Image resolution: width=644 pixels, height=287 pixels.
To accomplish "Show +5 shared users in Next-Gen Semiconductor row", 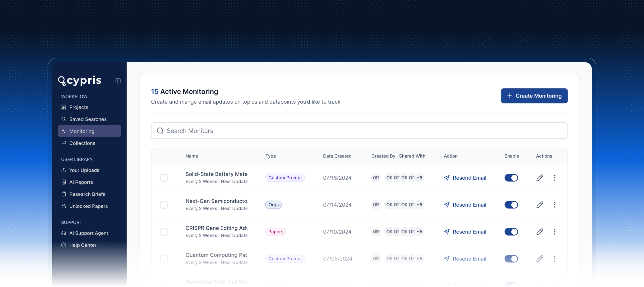I will pyautogui.click(x=419, y=205).
